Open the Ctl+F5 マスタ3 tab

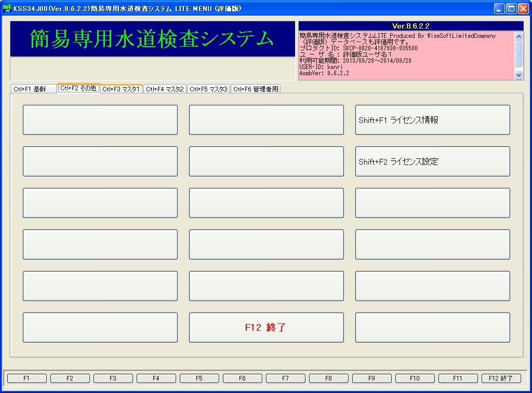pyautogui.click(x=208, y=89)
